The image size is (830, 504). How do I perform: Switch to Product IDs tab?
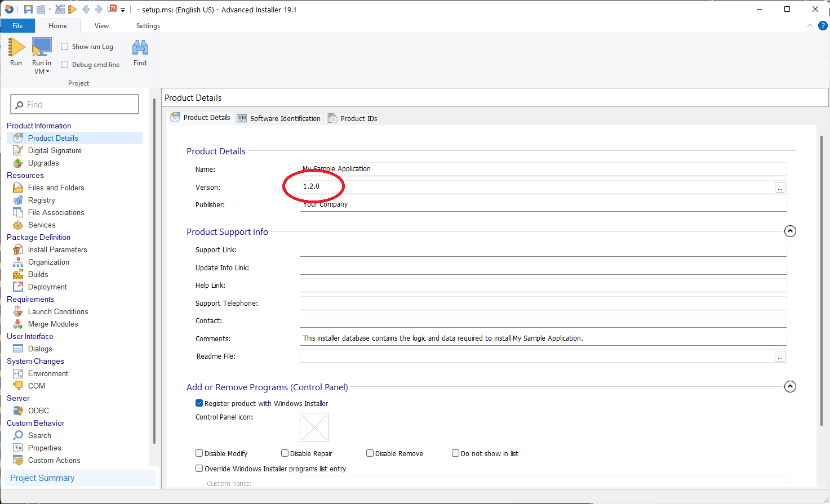pyautogui.click(x=353, y=118)
